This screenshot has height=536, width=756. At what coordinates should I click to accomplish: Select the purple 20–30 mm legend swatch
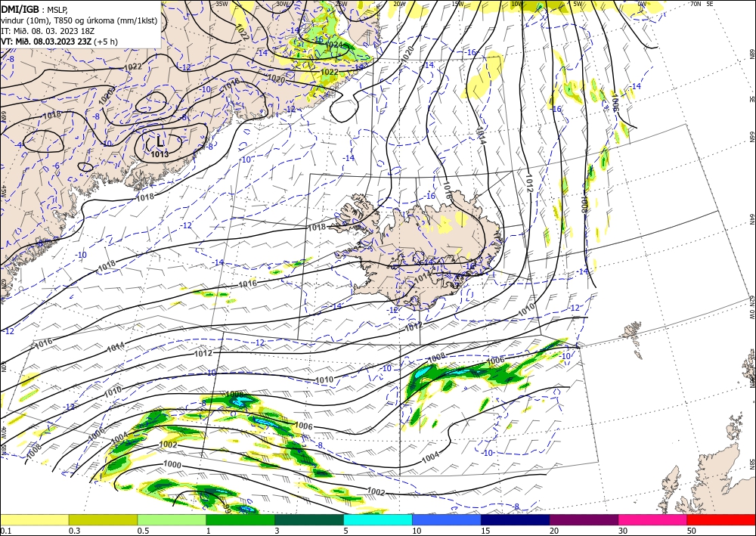584,519
